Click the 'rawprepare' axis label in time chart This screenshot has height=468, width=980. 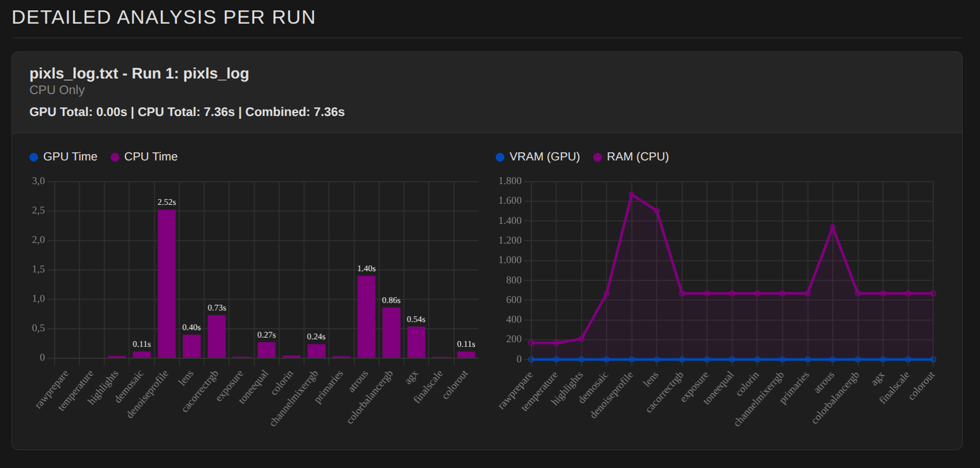[x=52, y=390]
